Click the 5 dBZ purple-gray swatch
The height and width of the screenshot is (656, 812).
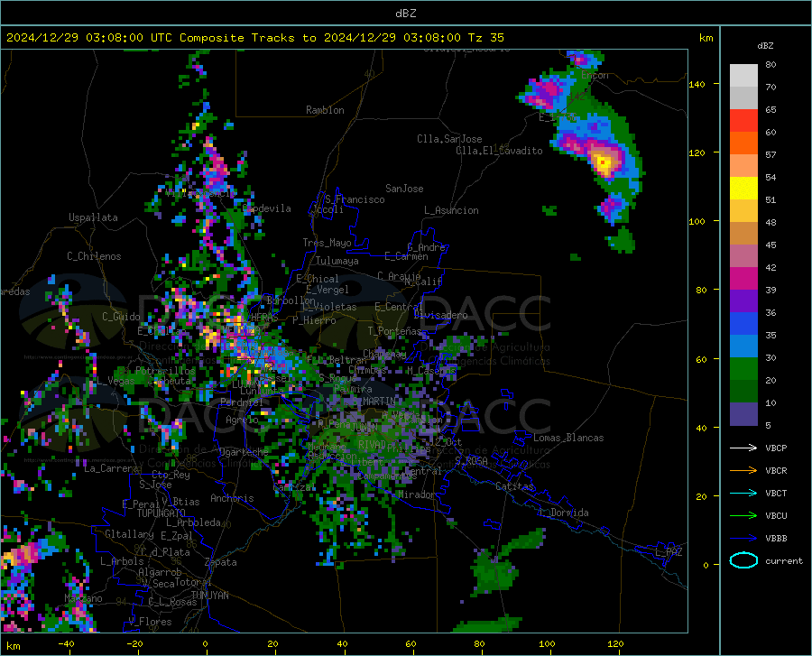click(743, 414)
